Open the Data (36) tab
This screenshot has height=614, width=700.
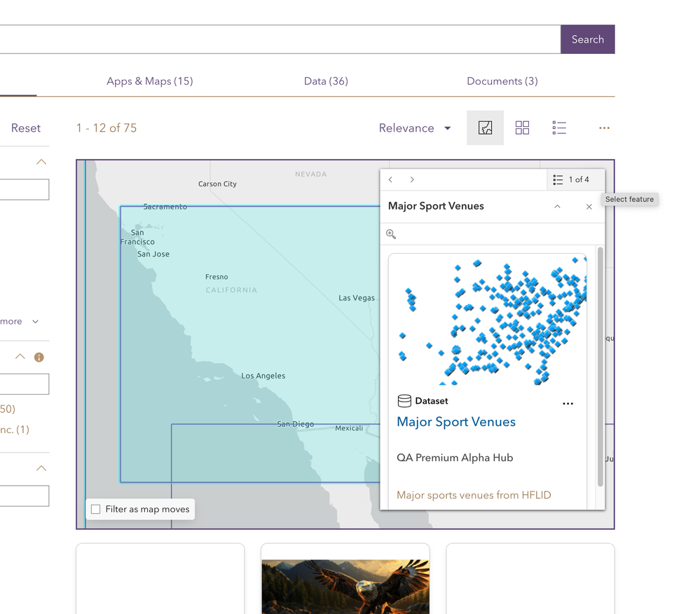click(x=326, y=81)
